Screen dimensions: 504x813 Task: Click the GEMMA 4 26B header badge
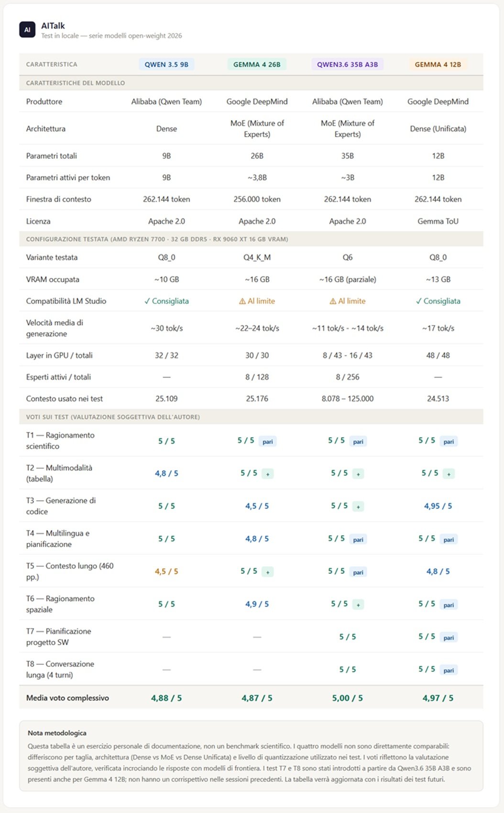[257, 65]
